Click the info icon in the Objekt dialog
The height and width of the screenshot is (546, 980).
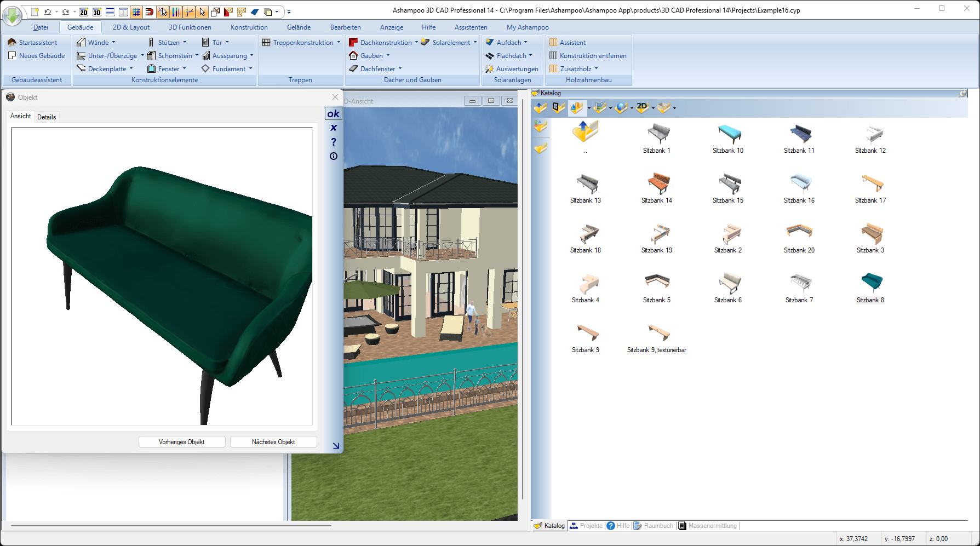click(x=333, y=156)
